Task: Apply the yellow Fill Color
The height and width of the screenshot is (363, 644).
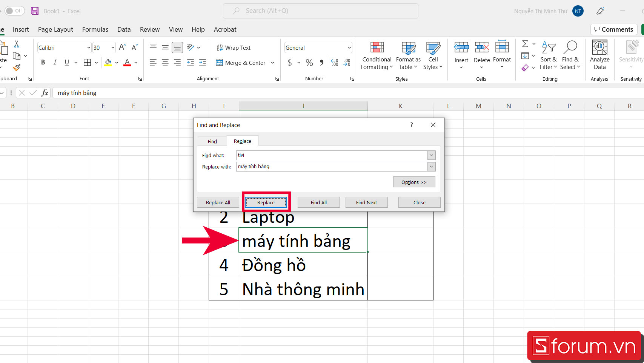Action: click(108, 63)
